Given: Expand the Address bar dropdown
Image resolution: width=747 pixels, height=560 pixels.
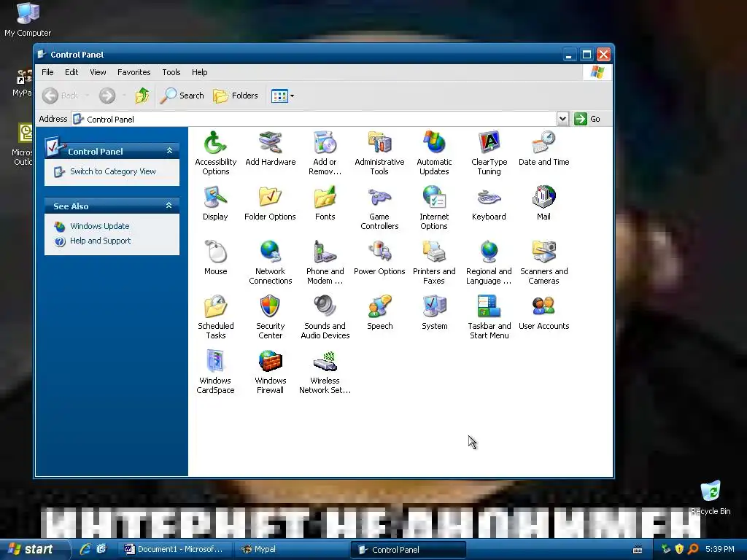Looking at the screenshot, I should click(x=562, y=119).
